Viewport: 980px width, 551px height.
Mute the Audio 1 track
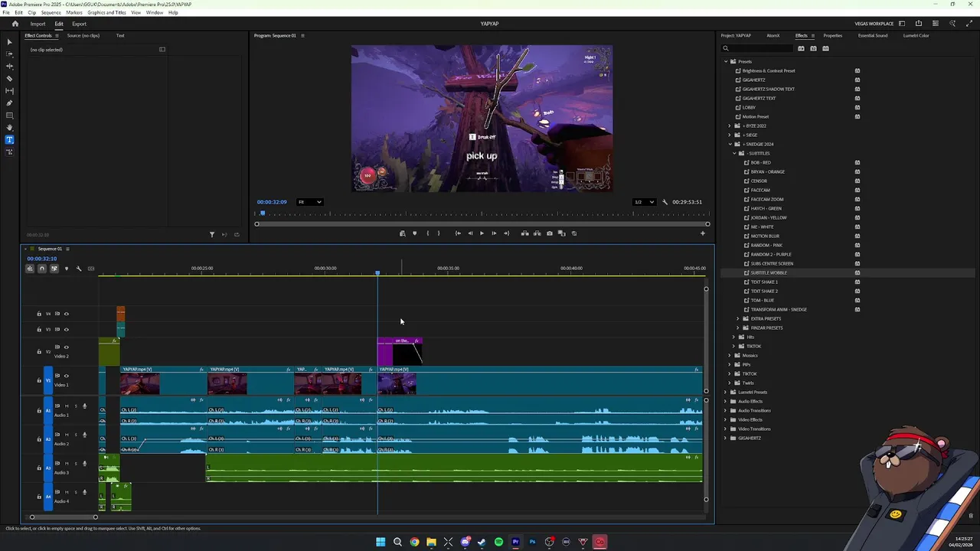click(x=66, y=406)
